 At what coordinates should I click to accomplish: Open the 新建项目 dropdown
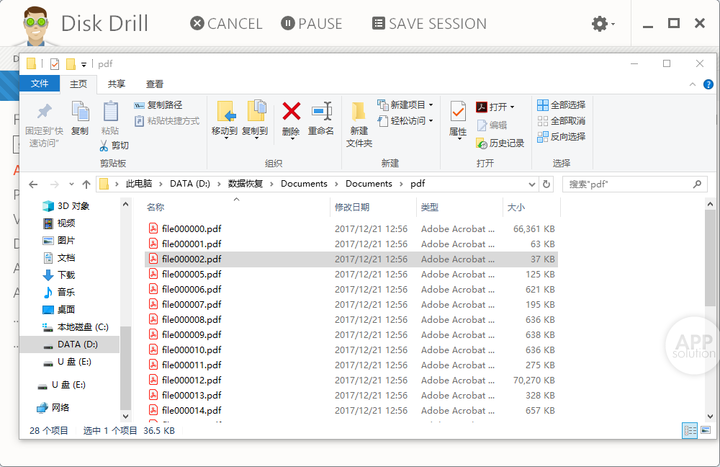point(405,105)
